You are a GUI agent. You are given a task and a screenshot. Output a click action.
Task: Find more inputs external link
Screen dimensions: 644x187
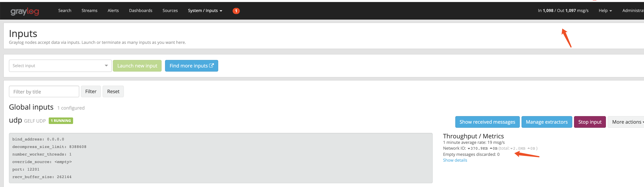(x=191, y=65)
